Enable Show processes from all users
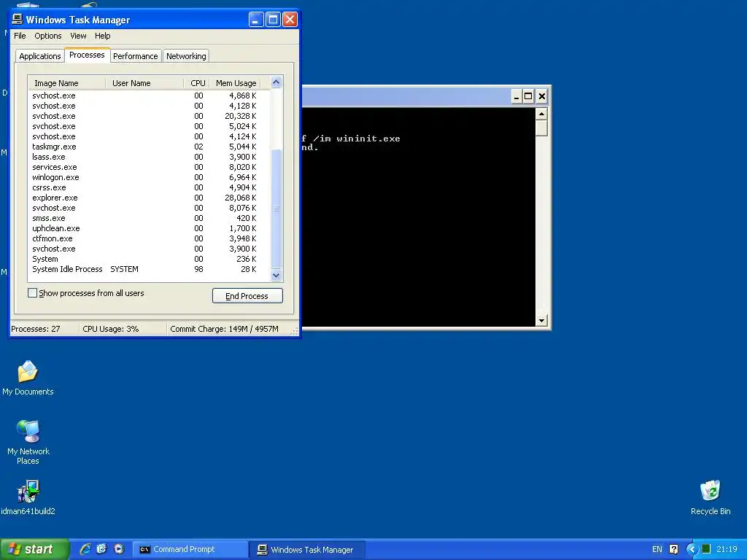The image size is (747, 560). click(32, 293)
